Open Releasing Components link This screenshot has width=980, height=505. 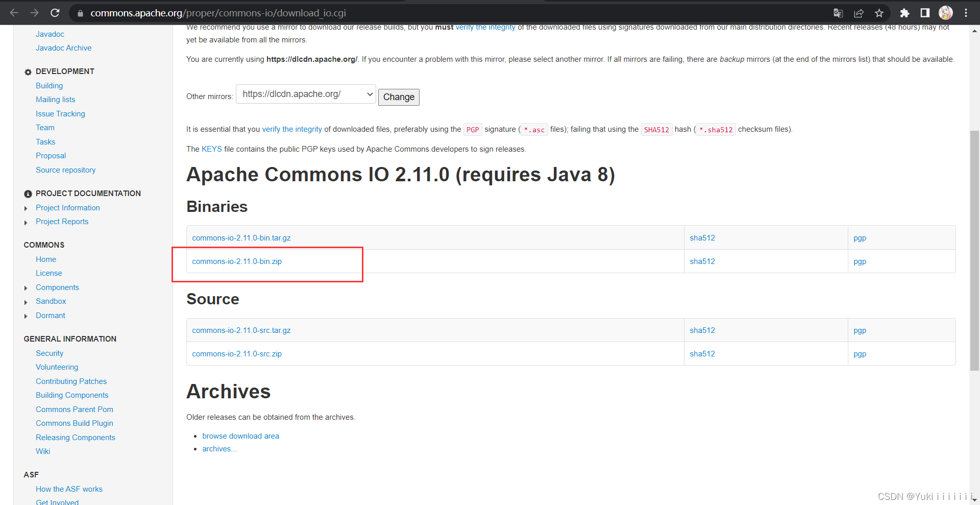tap(76, 438)
